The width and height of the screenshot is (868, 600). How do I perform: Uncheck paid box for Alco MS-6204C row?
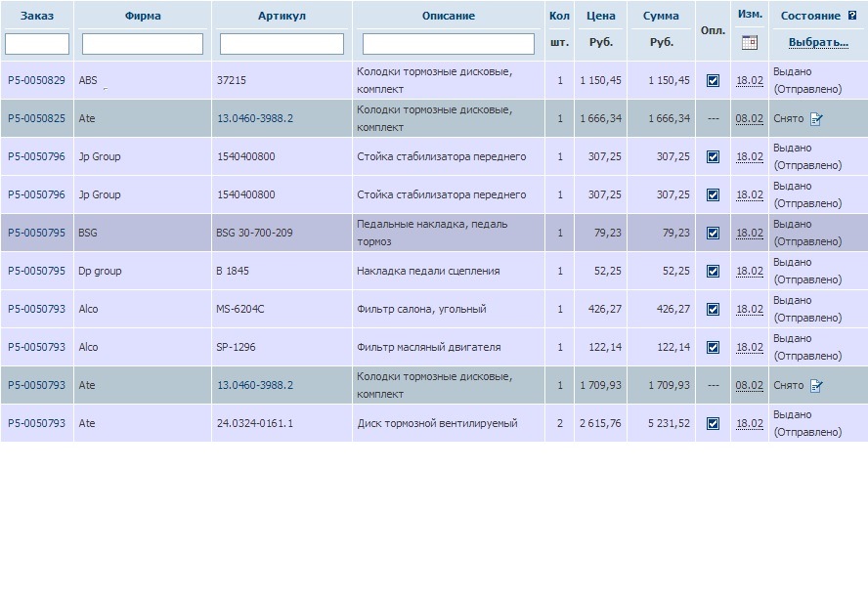713,310
